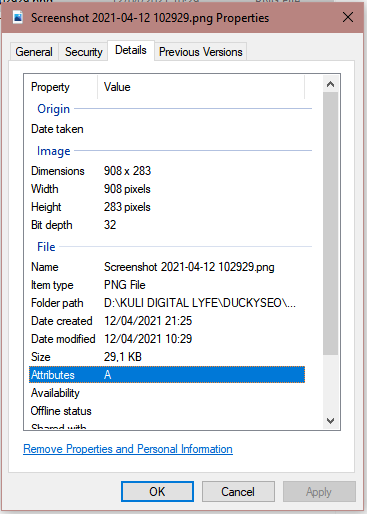Select the Date taken row
The width and height of the screenshot is (367, 514).
(167, 129)
